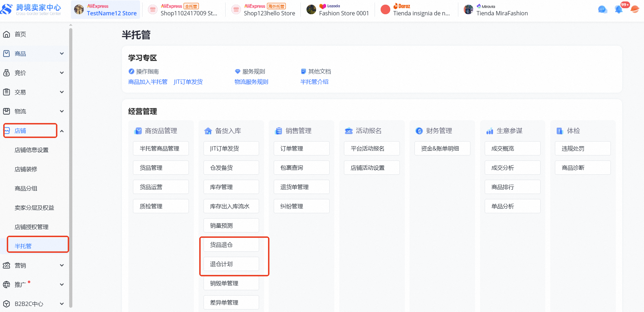Open the 物流服务规则 link

pos(251,82)
